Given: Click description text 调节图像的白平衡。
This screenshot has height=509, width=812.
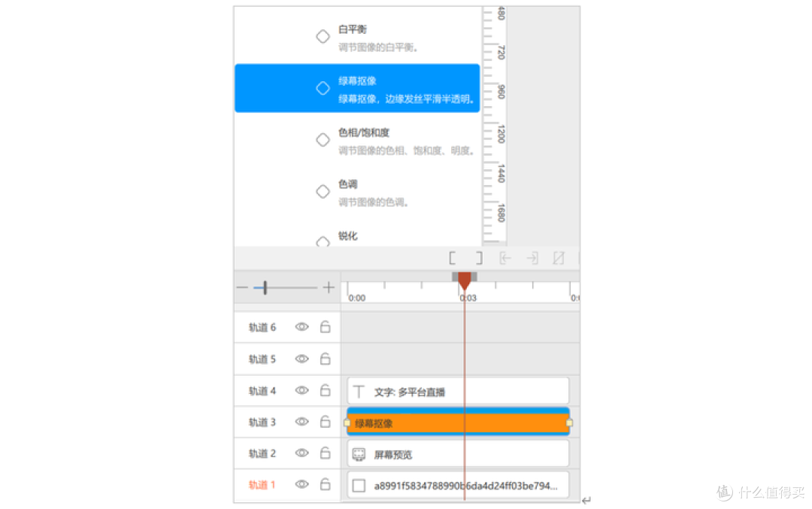Looking at the screenshot, I should pyautogui.click(x=378, y=47).
